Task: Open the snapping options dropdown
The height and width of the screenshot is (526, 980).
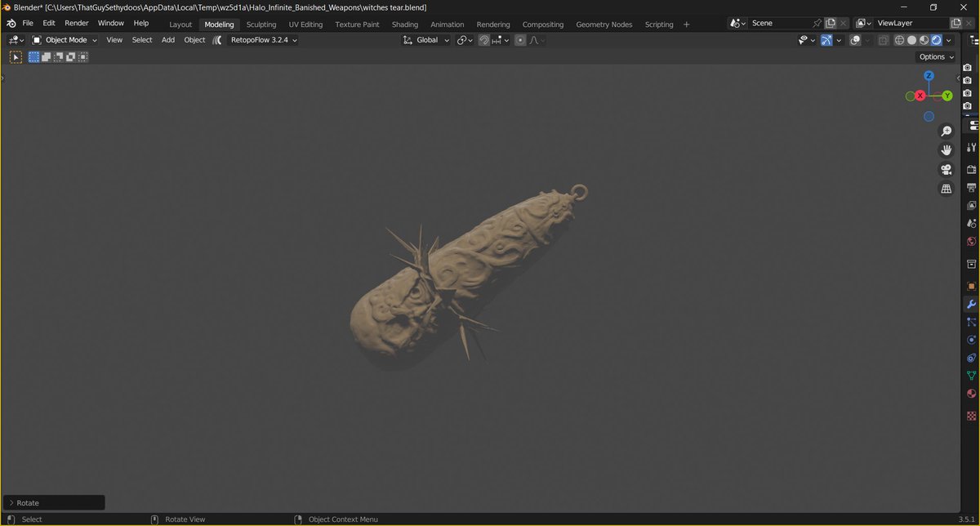Action: 500,39
